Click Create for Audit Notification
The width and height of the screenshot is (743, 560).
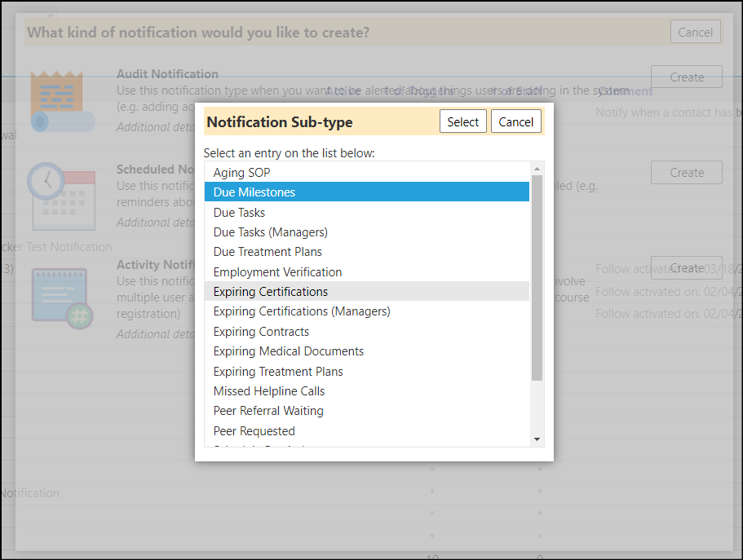pos(687,77)
